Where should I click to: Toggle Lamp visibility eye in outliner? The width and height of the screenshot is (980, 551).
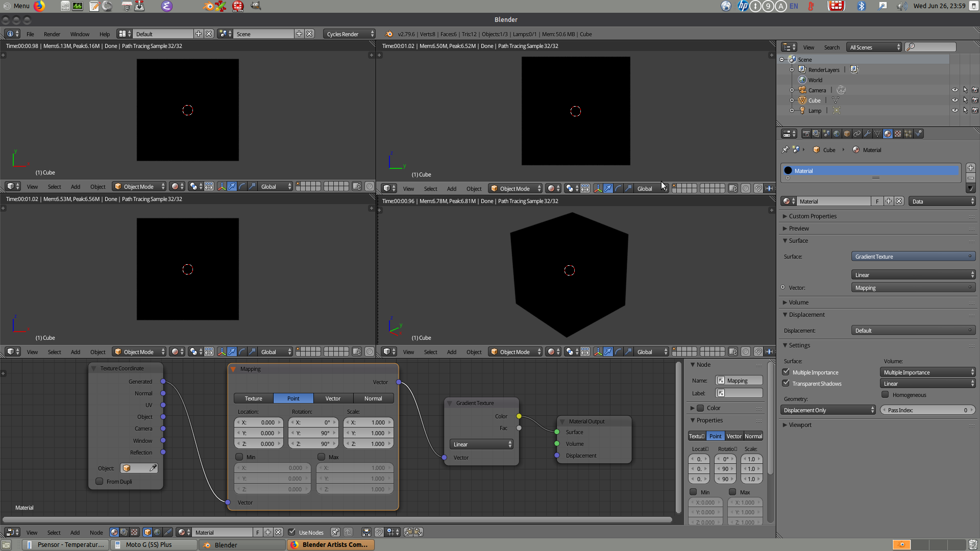coord(955,111)
